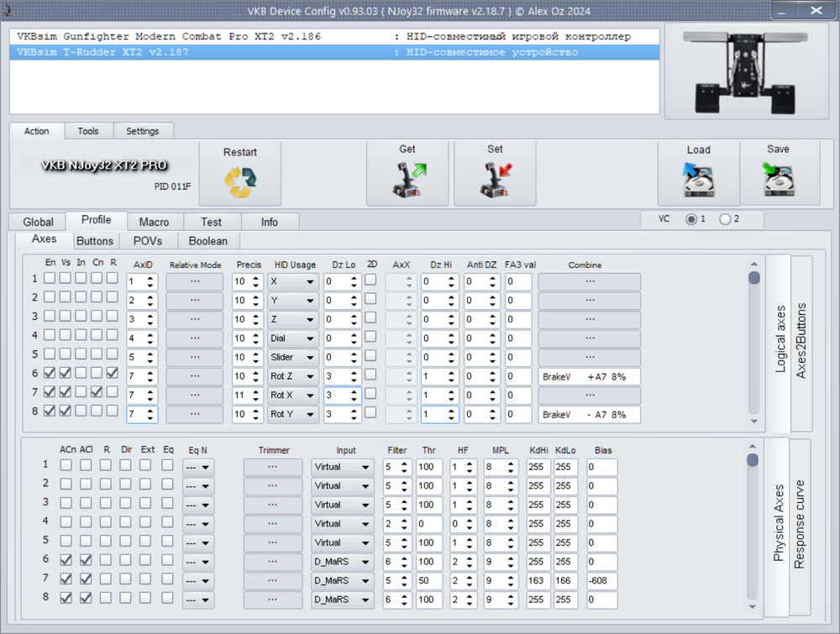Click Combine button for logical axis 1
Viewport: 840px width, 634px height.
point(590,281)
